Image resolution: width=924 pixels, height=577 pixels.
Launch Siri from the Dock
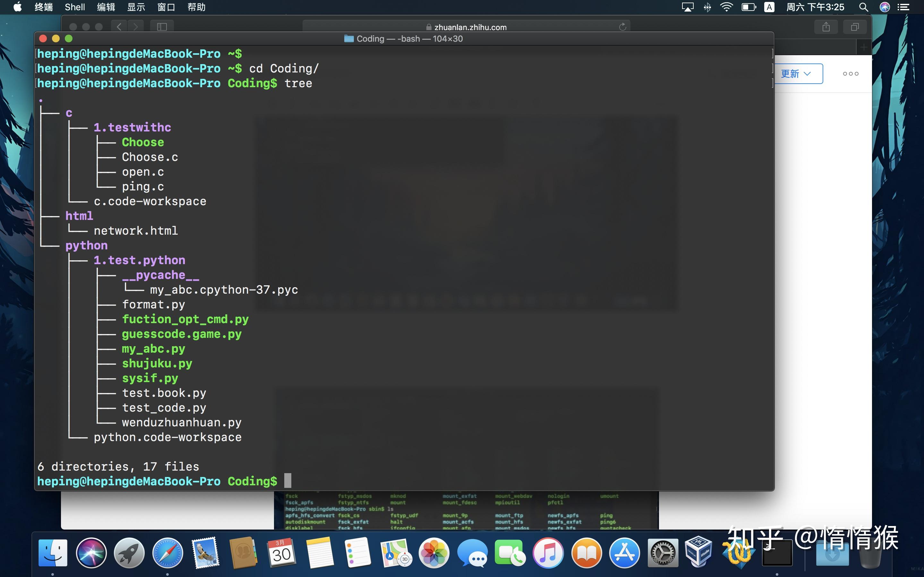[91, 553]
